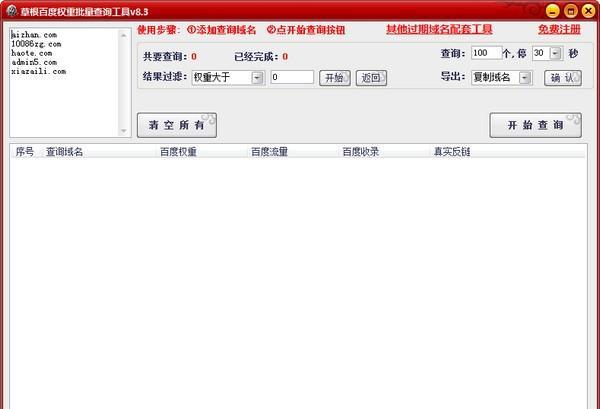Select the admin5.com domain line
600x409 pixels.
click(x=34, y=62)
